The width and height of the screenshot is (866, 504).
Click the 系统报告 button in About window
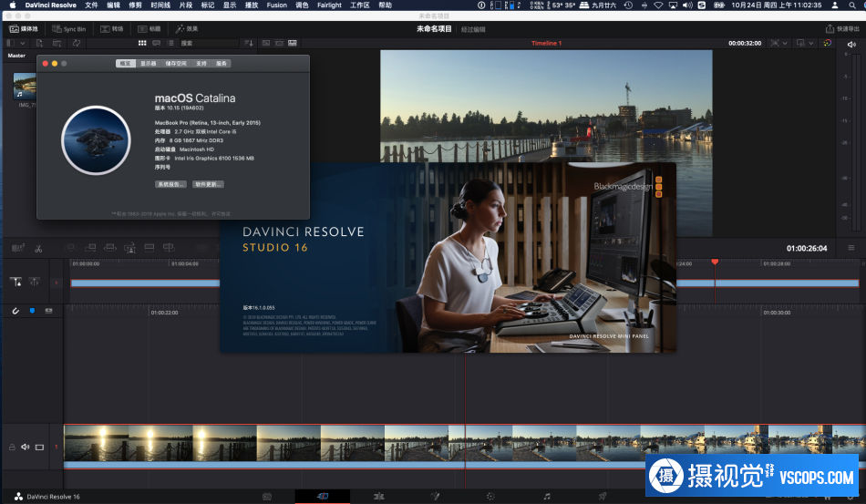click(x=170, y=184)
